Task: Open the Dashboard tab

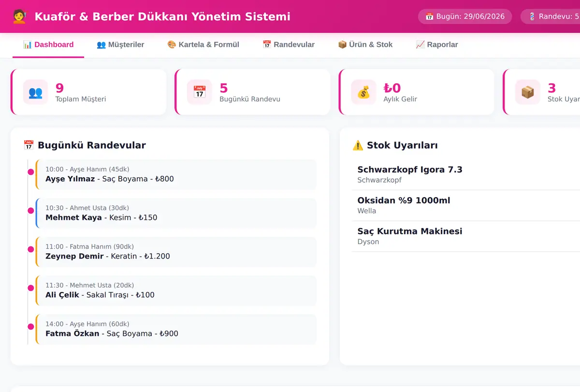Action: pos(48,44)
